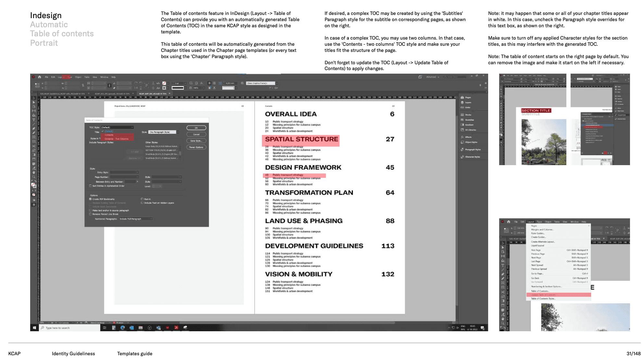
Task: Click the black stroke color bar
Action: (178, 88)
